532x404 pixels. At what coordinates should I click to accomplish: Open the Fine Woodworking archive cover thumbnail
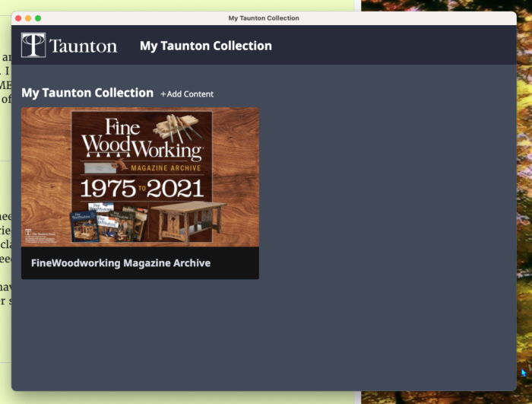[x=140, y=177]
